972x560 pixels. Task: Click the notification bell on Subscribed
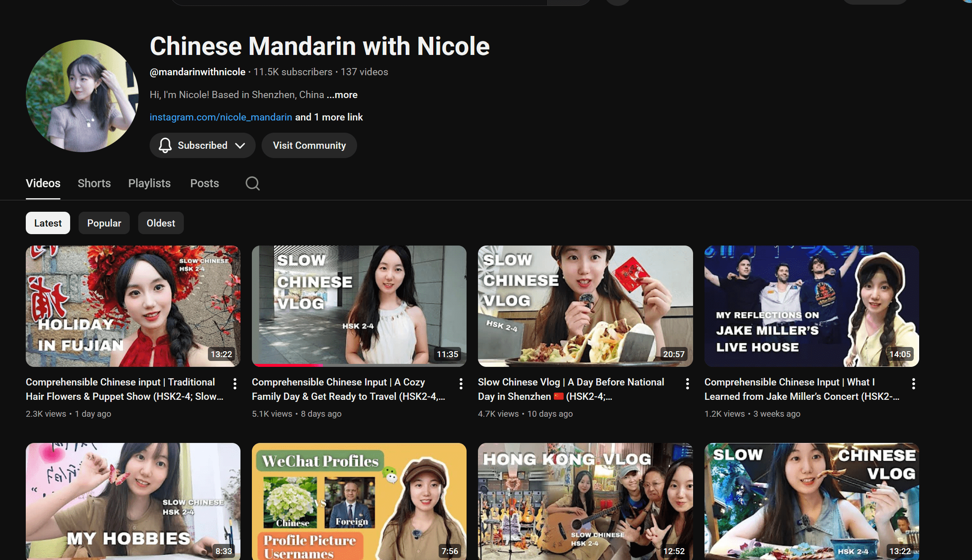coord(165,145)
